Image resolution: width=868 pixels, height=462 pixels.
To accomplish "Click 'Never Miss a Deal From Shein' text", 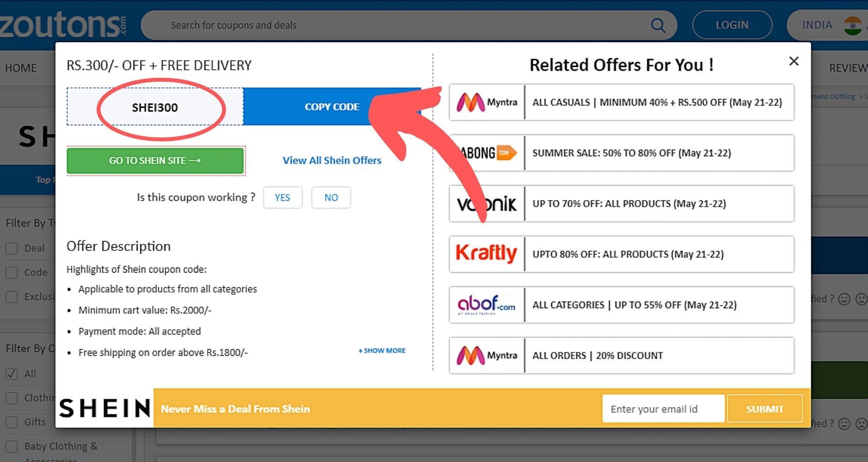I will [x=235, y=409].
